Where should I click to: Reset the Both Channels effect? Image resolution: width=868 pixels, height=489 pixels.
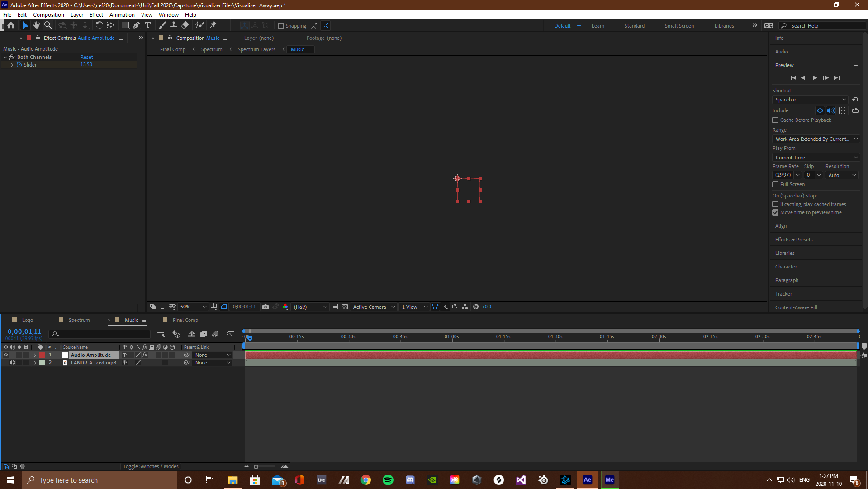[x=86, y=57]
